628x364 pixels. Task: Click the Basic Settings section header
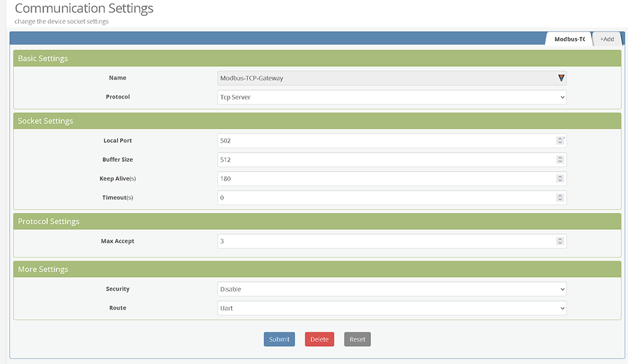tap(317, 58)
